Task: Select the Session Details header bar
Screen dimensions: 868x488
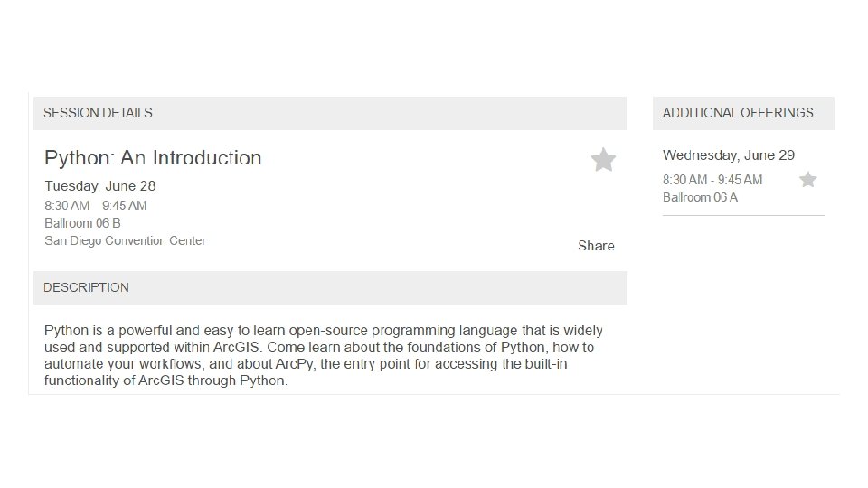Action: (x=330, y=114)
